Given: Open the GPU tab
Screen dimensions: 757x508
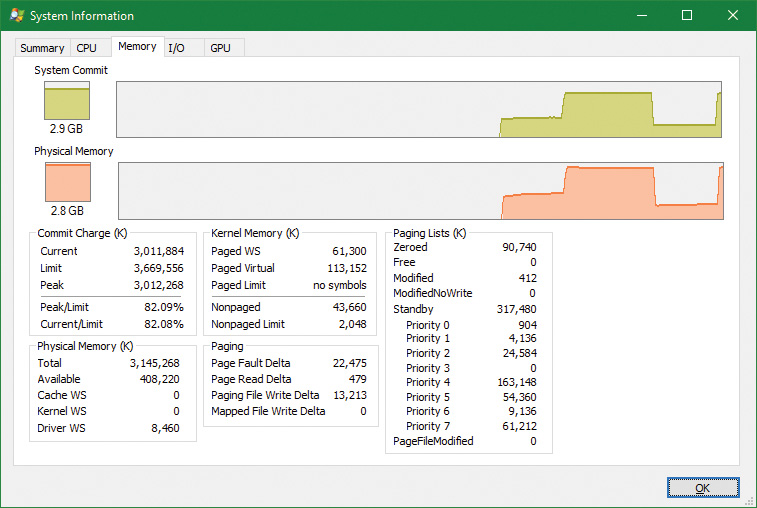Looking at the screenshot, I should (x=219, y=48).
